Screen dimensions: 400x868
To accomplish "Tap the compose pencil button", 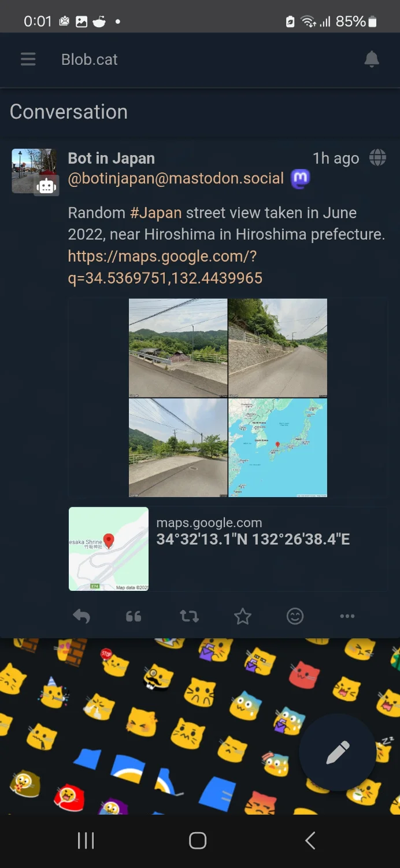I will [x=338, y=752].
